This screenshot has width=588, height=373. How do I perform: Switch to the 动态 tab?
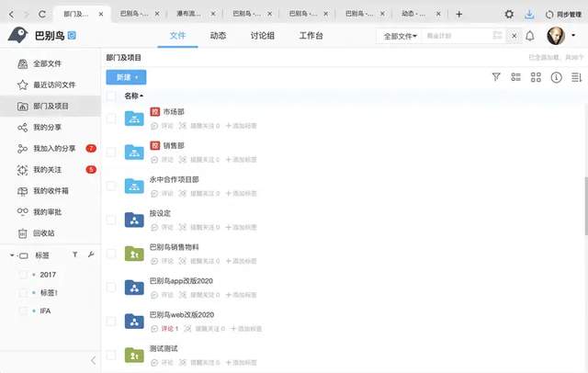(218, 36)
